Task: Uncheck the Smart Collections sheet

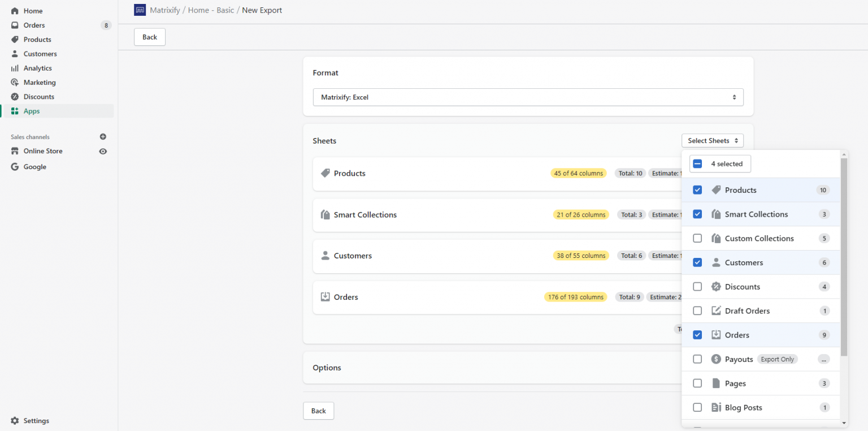Action: (697, 214)
